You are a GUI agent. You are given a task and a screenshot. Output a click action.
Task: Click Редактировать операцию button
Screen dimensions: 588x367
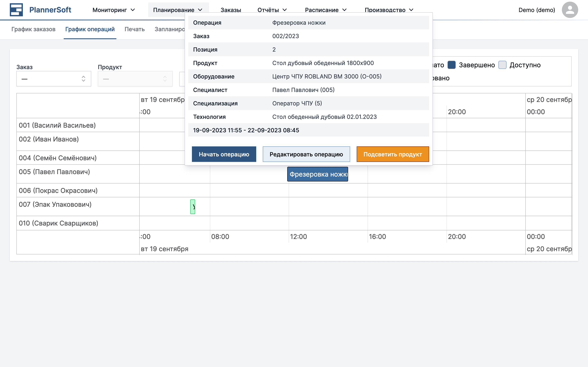(x=306, y=154)
